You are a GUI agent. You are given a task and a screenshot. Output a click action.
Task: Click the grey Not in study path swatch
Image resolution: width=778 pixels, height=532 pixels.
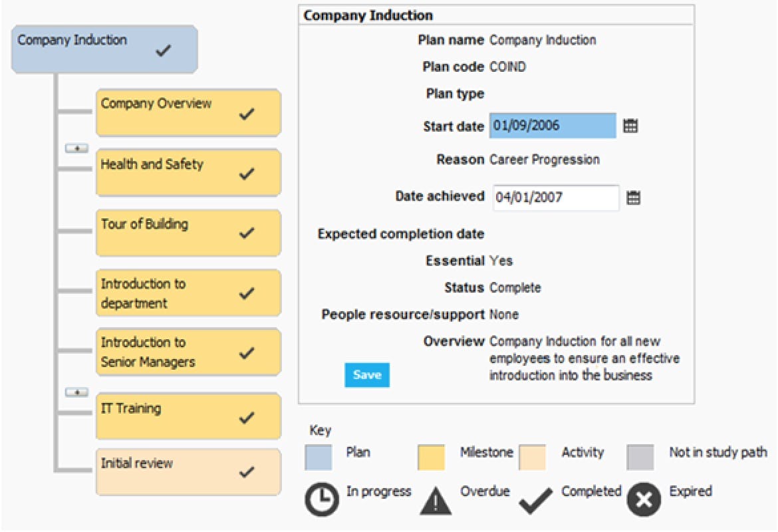click(640, 458)
